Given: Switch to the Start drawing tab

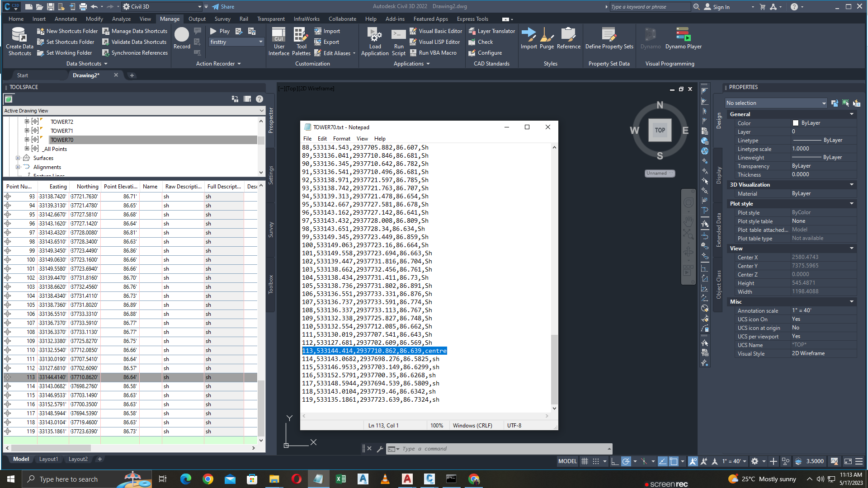Looking at the screenshot, I should [23, 75].
